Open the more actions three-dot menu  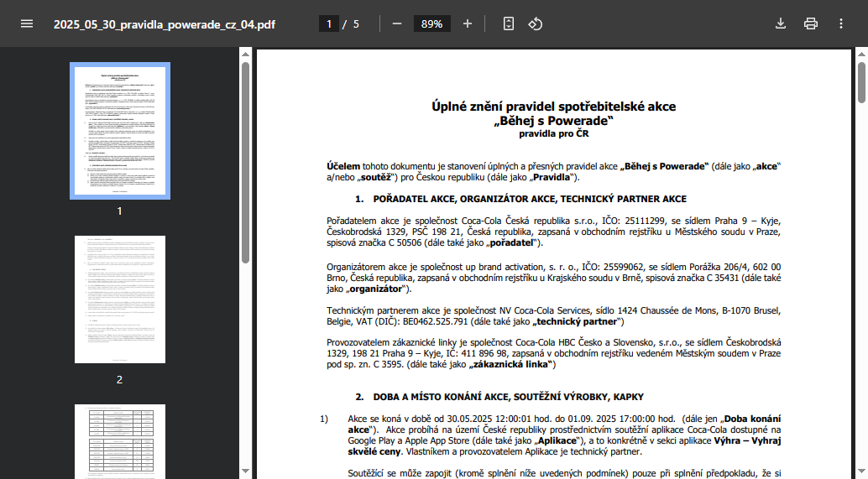[x=841, y=23]
